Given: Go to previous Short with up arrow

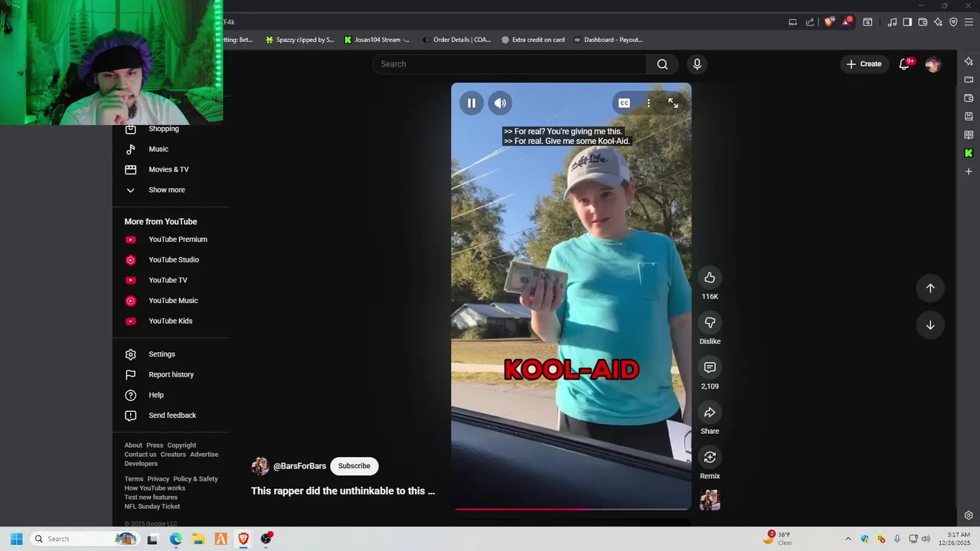Looking at the screenshot, I should (x=930, y=289).
